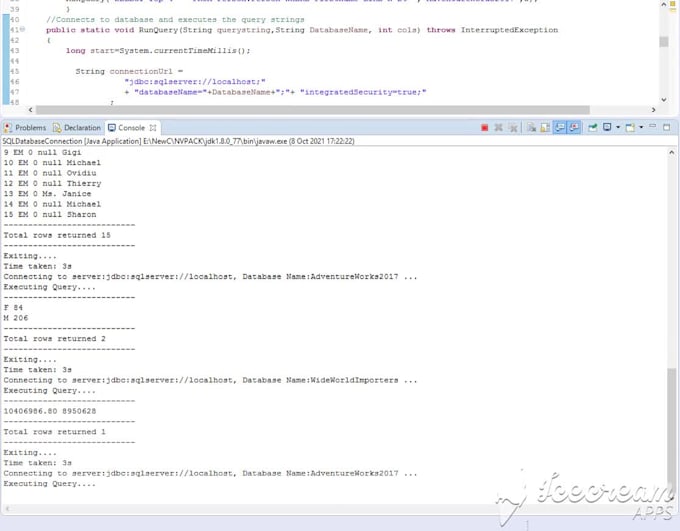Click the editor horizontal scrollbar left arrow

[30, 110]
